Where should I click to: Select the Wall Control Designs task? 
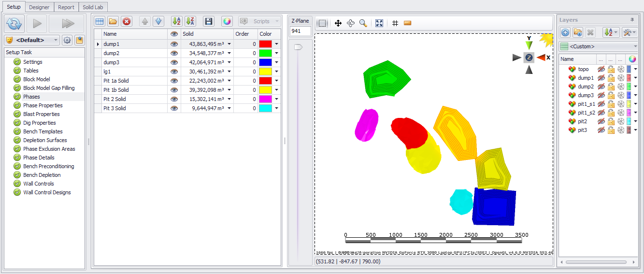pyautogui.click(x=47, y=192)
